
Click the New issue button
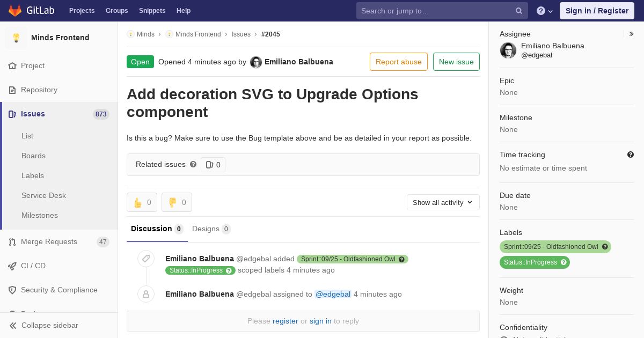456,62
